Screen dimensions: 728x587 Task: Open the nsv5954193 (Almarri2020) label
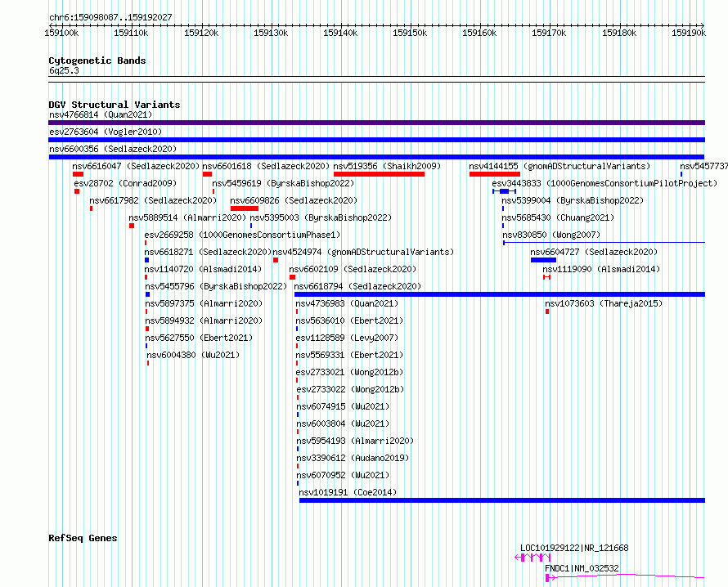[x=355, y=441]
